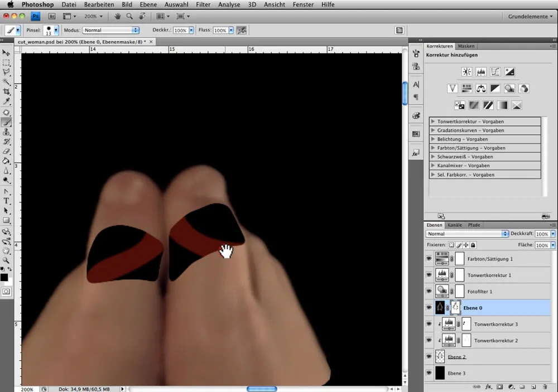
Task: Pick the Clone Stamp tool
Action: pyautogui.click(x=7, y=132)
